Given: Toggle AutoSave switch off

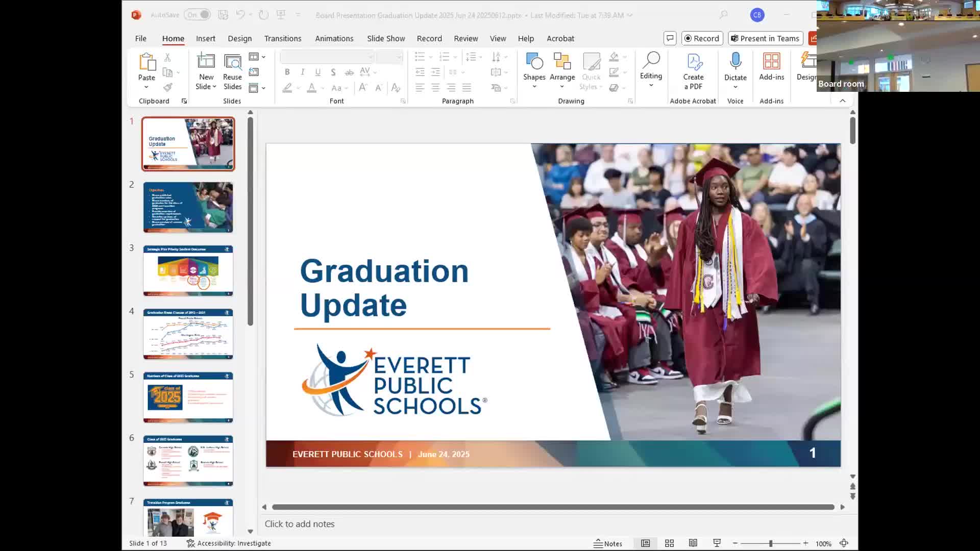Looking at the screenshot, I should click(x=198, y=15).
